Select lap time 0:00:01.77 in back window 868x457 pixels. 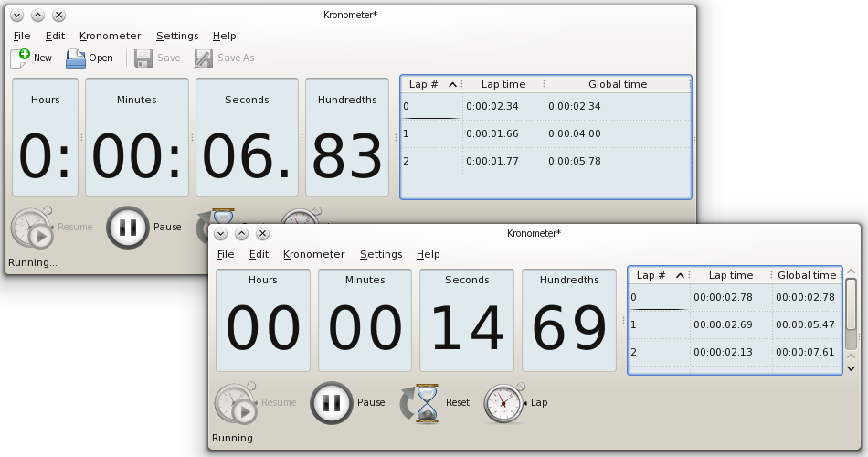click(492, 161)
